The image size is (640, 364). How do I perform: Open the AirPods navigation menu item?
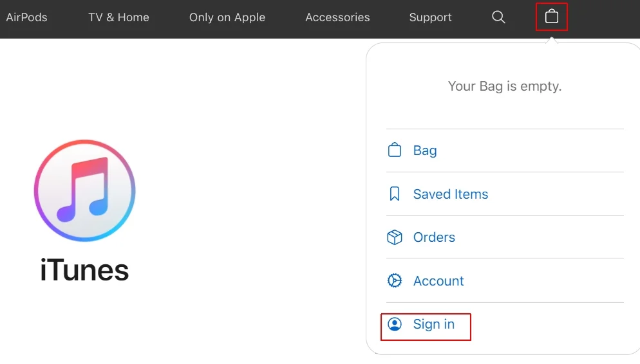pyautogui.click(x=26, y=17)
